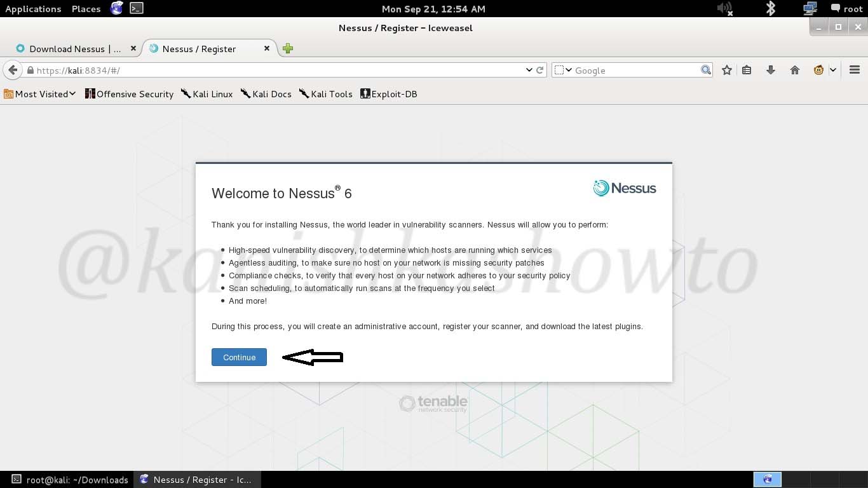Close the Download Nessus tab
Viewport: 868px width, 488px height.
coord(133,48)
